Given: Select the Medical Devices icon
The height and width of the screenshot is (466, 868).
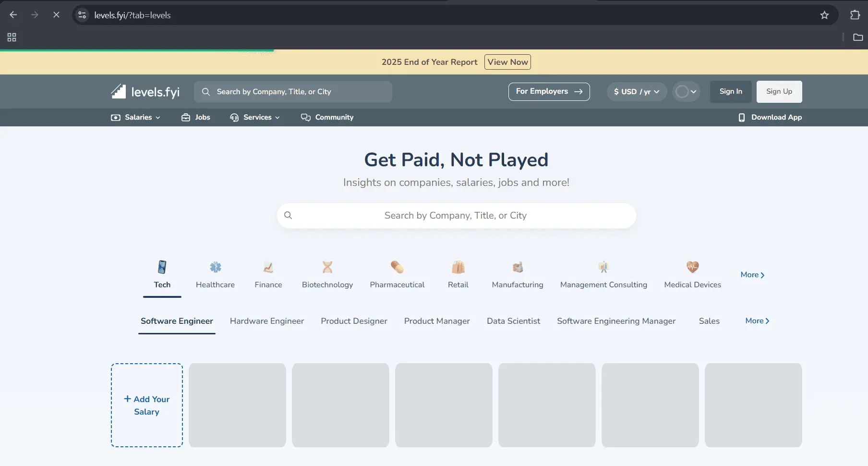Looking at the screenshot, I should coord(692,267).
